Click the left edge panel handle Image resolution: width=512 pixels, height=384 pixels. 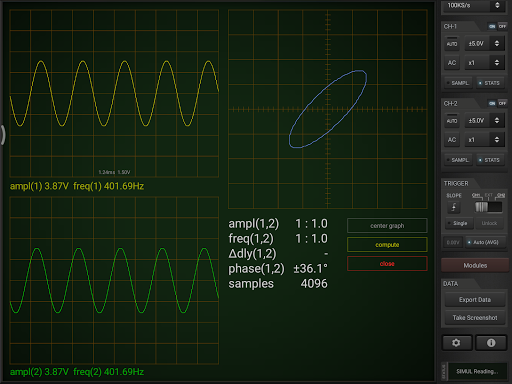click(x=3, y=135)
